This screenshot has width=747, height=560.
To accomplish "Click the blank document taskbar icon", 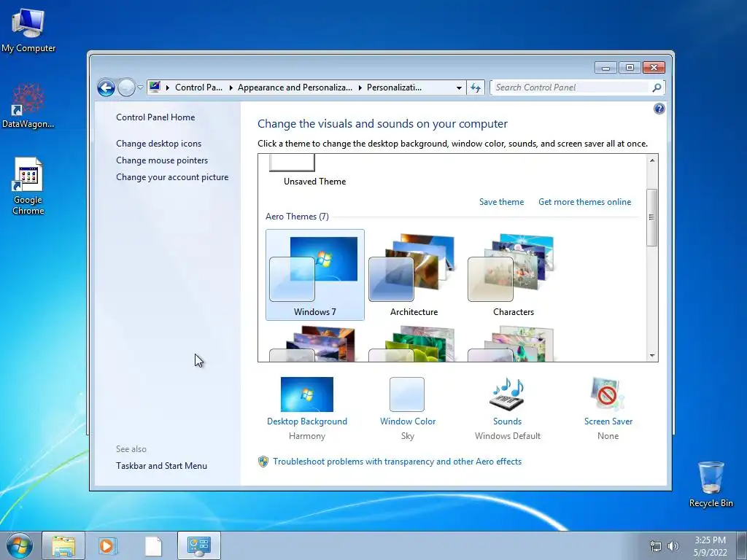I will pyautogui.click(x=153, y=545).
